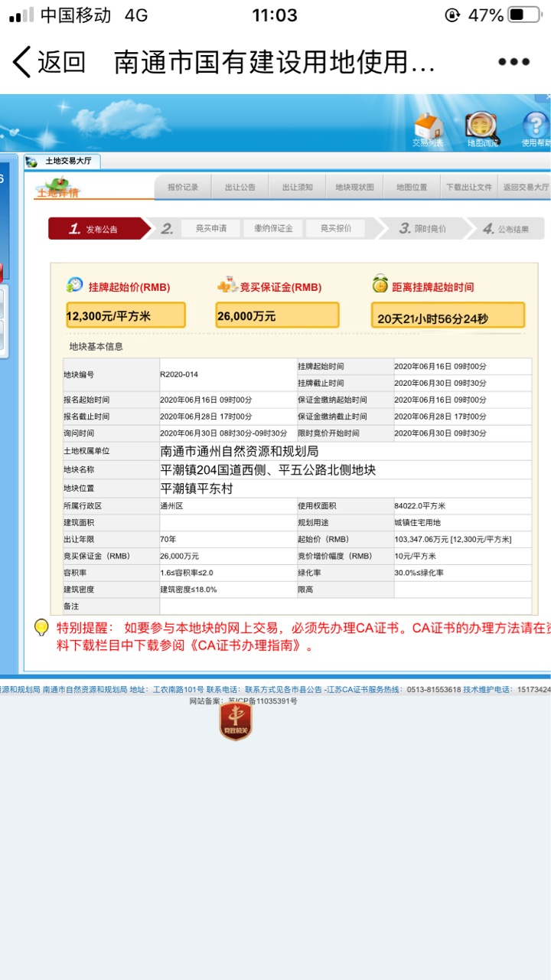Open the 报价记录 tab
Screen dimensions: 551x980
pos(183,188)
